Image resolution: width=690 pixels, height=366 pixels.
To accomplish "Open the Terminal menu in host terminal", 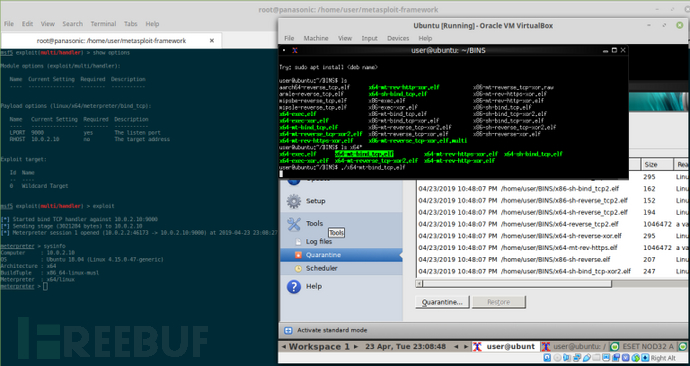I will click(x=103, y=24).
